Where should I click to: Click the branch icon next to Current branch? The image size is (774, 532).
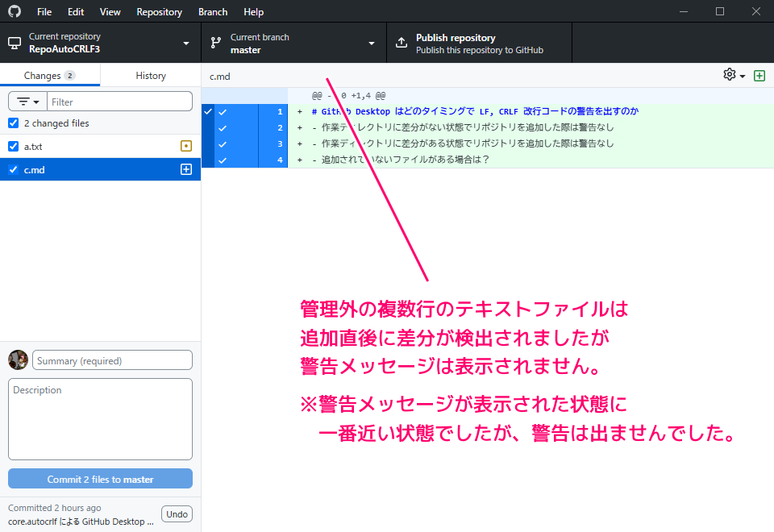click(215, 43)
